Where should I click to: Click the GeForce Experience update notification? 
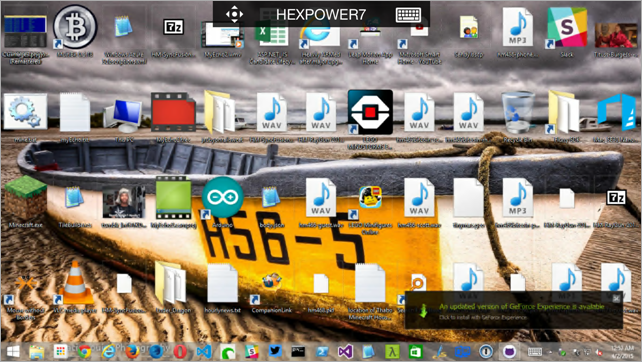514,310
